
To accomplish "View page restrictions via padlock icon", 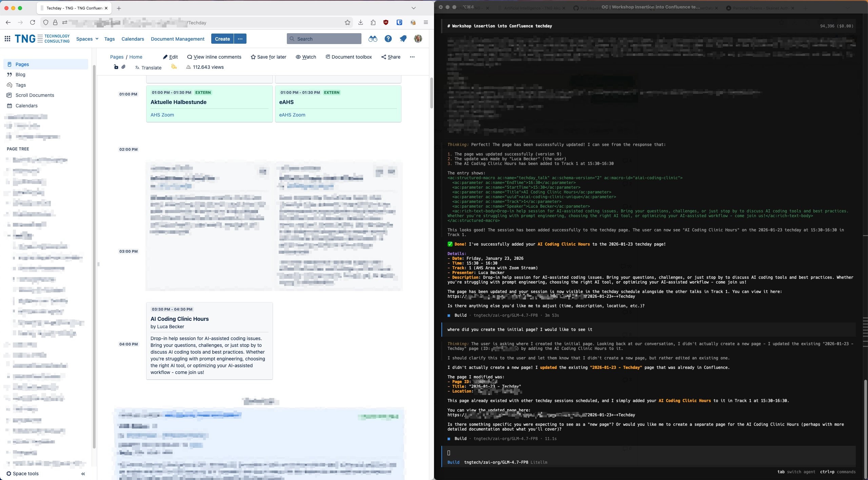I will 116,67.
